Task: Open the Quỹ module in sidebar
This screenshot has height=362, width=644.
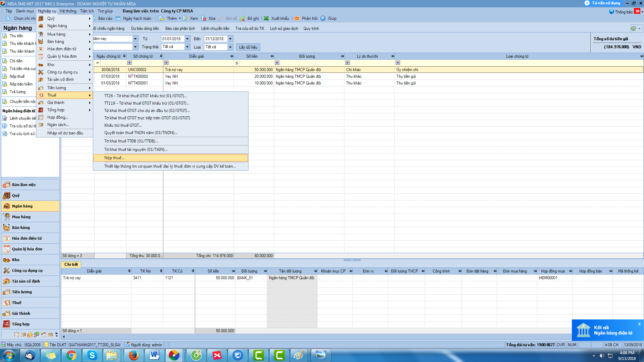Action: 31,195
